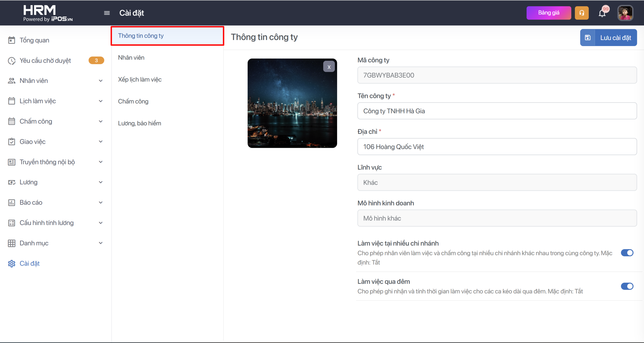
Task: Switch to Chấm công settings tab
Action: 133,101
